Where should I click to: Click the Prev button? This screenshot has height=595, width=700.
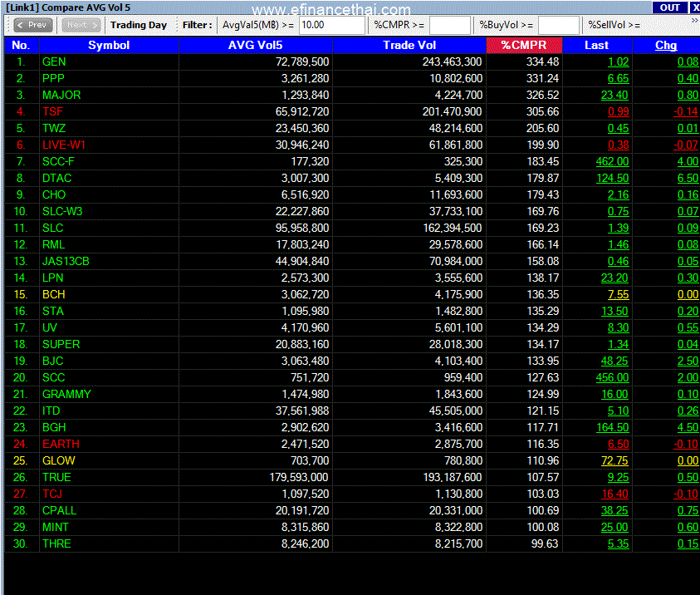(33, 25)
